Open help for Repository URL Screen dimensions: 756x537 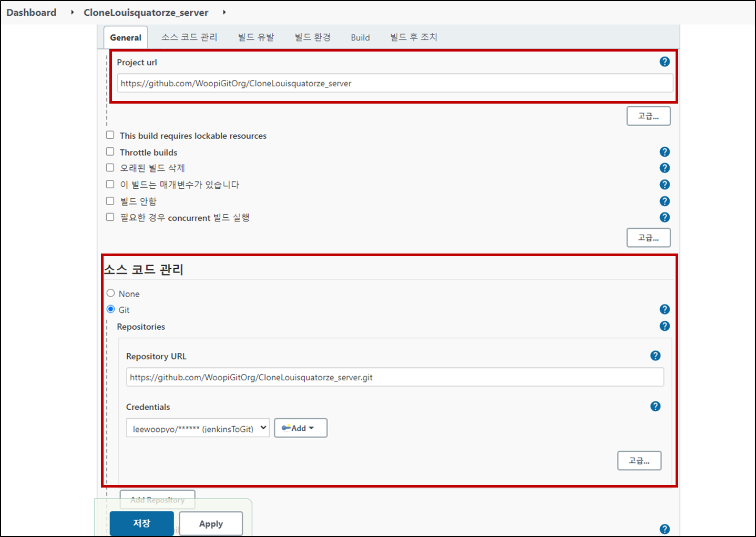point(655,356)
